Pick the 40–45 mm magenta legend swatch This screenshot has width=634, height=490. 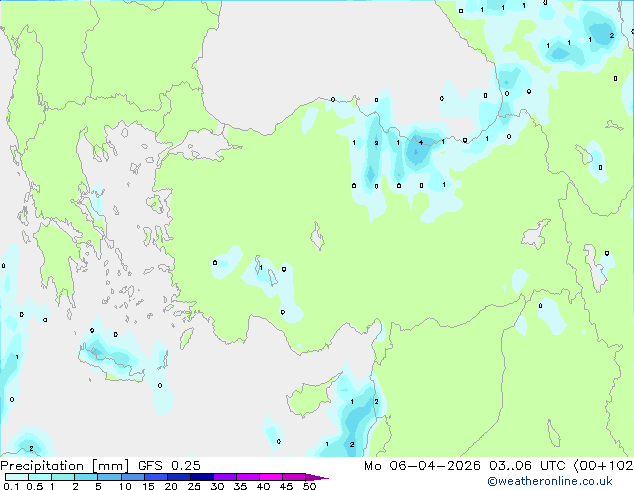(x=271, y=477)
